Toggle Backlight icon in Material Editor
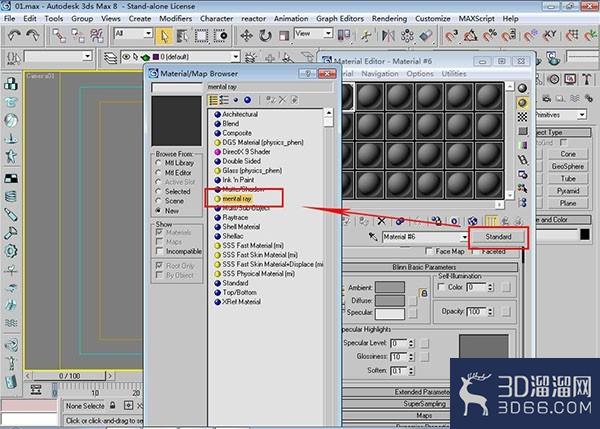This screenshot has height=429, width=600. (522, 103)
